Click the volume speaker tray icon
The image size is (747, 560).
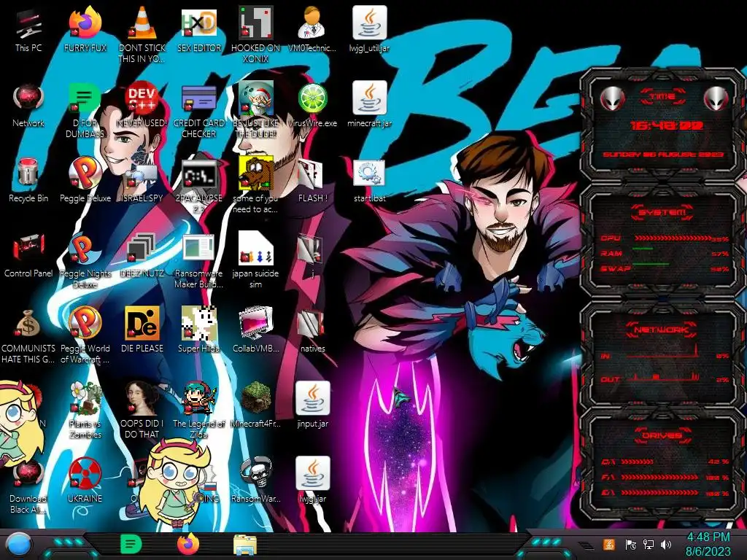(x=666, y=544)
